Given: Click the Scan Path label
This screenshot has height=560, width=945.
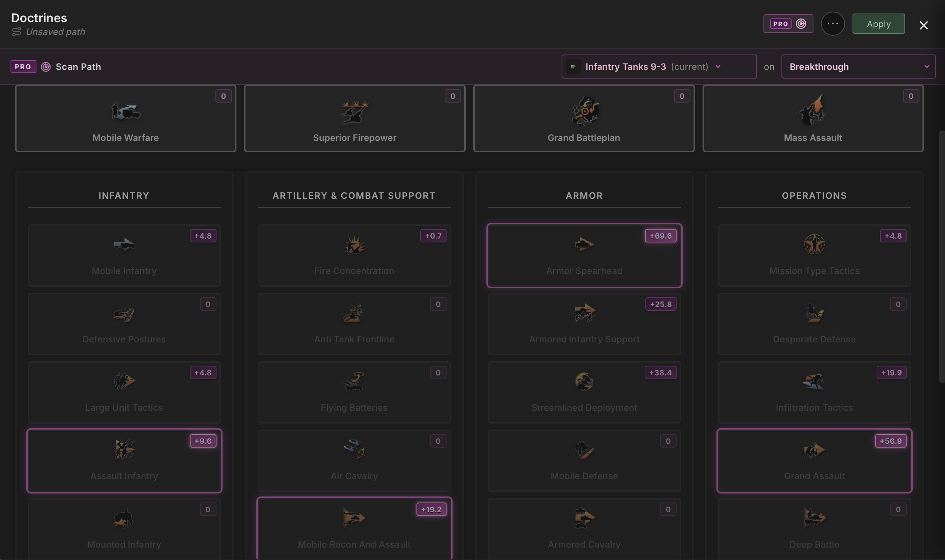Looking at the screenshot, I should (x=79, y=67).
